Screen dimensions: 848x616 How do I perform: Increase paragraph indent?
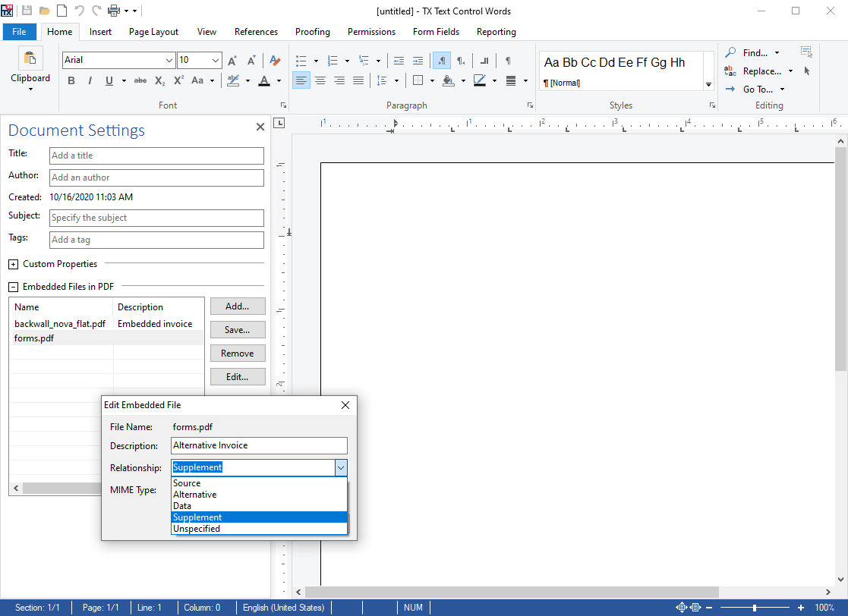click(418, 61)
